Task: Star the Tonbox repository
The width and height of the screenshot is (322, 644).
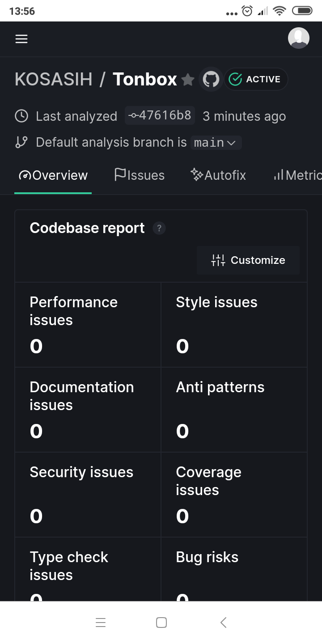Action: point(188,80)
